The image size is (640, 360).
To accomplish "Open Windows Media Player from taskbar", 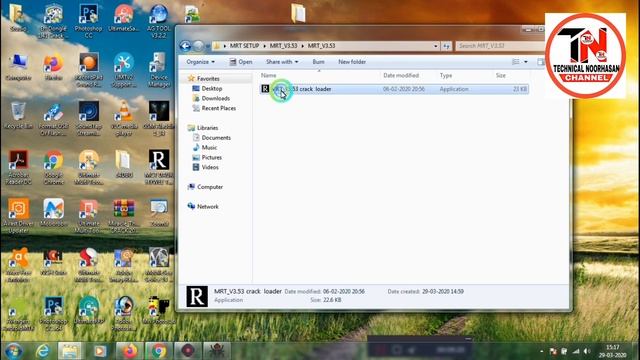I will (100, 351).
